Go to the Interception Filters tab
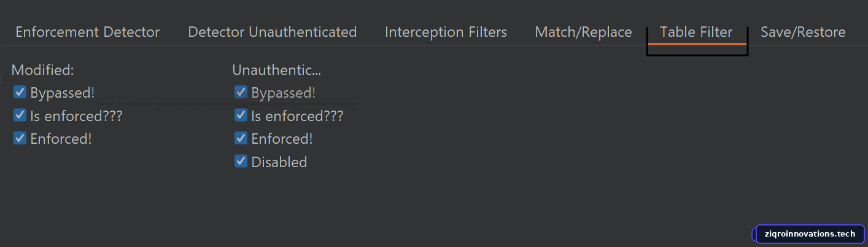Screen dimensions: 868x247 click(446, 32)
